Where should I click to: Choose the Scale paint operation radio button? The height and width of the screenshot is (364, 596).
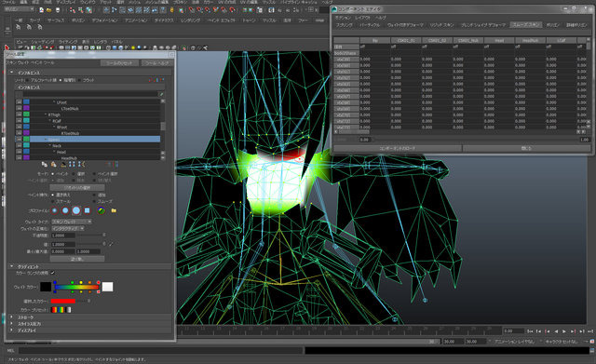pyautogui.click(x=53, y=201)
